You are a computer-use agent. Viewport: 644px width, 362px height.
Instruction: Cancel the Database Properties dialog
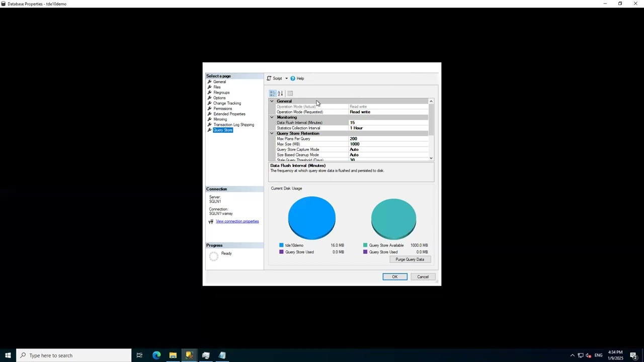tap(423, 277)
